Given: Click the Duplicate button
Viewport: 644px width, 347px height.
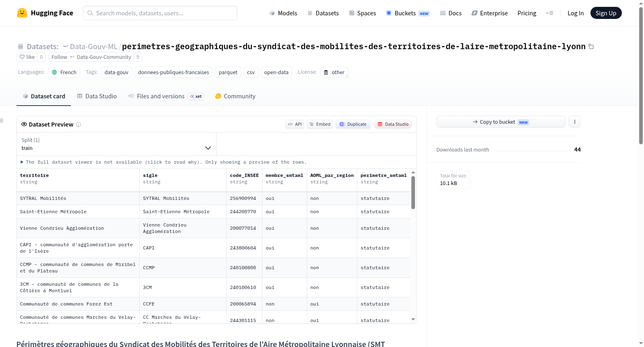Looking at the screenshot, I should point(353,124).
